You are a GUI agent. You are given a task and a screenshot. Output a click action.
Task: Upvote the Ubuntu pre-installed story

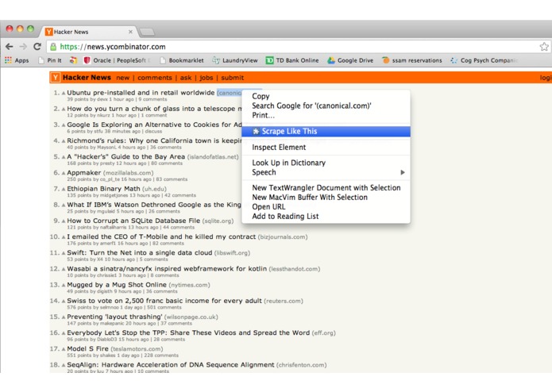tap(64, 93)
